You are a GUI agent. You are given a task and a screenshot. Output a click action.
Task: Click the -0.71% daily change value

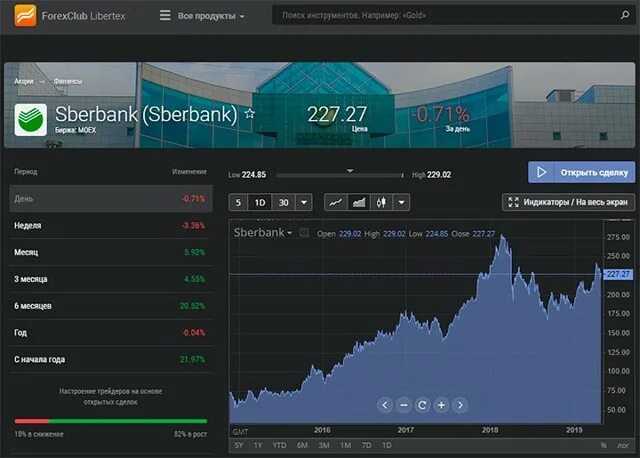click(x=440, y=114)
